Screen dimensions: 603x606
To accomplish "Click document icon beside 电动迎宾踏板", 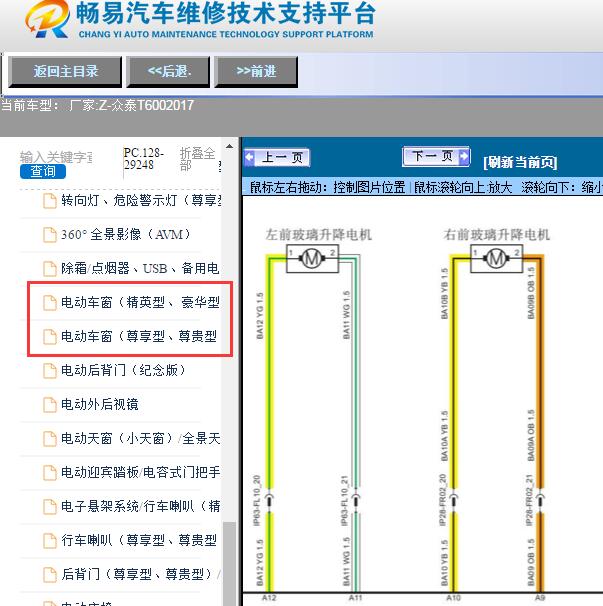I will coord(49,472).
